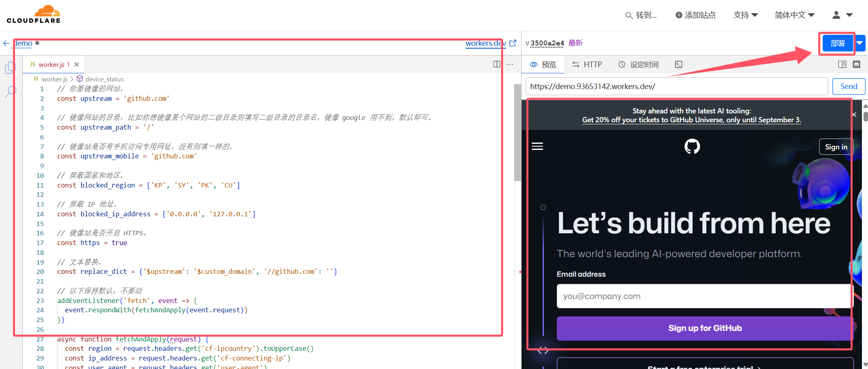Click the upstream_mobile line 8
This screenshot has height=369, width=868.
[127, 156]
